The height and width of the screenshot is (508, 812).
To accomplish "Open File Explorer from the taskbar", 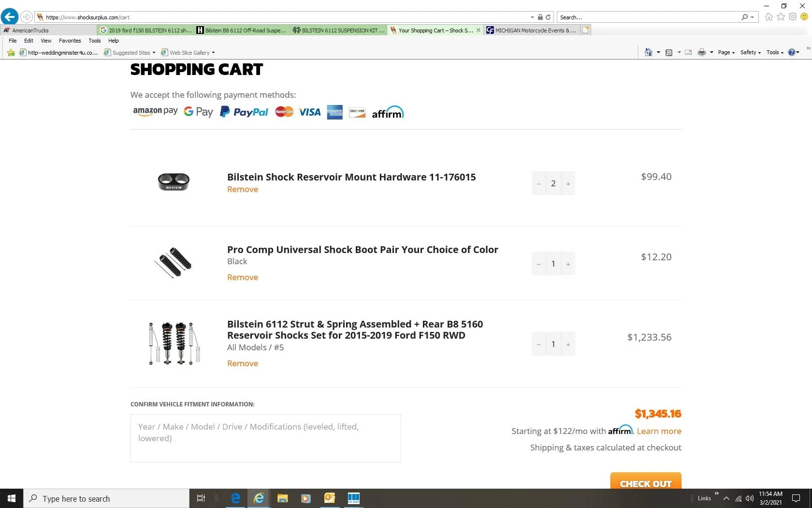I will point(283,498).
